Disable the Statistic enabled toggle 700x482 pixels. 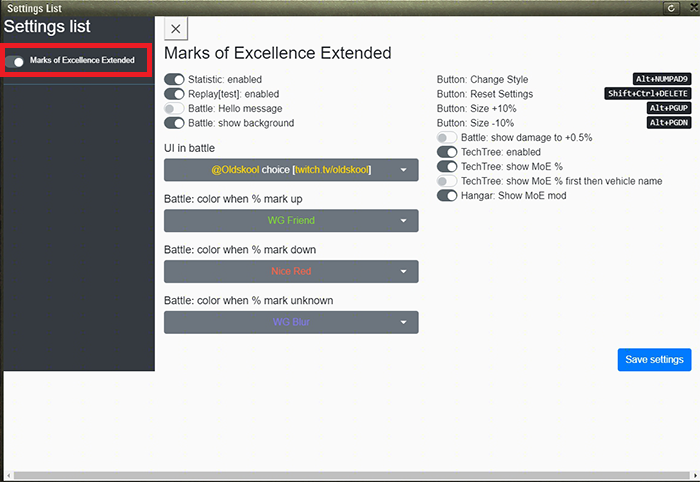point(174,79)
